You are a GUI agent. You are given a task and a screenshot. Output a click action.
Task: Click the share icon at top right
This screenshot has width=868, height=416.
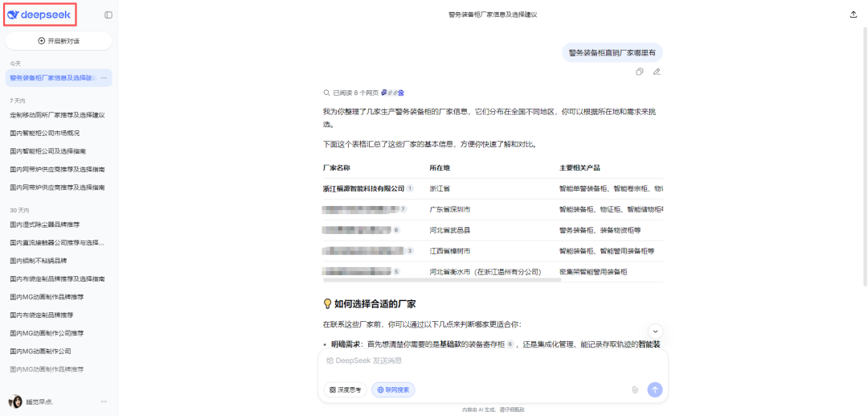coord(853,14)
